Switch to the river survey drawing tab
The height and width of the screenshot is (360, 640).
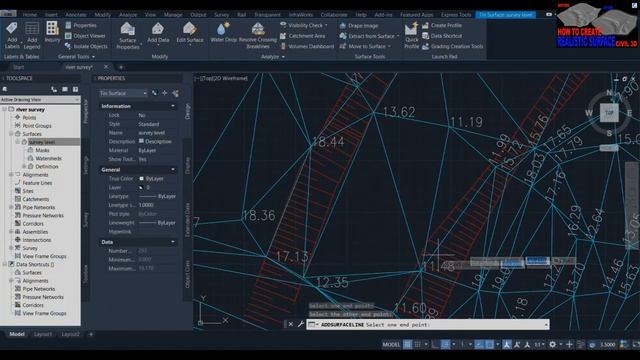click(x=79, y=67)
